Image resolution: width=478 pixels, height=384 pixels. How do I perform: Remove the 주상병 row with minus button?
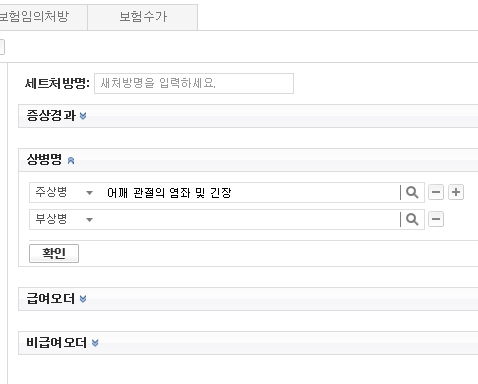click(x=436, y=192)
